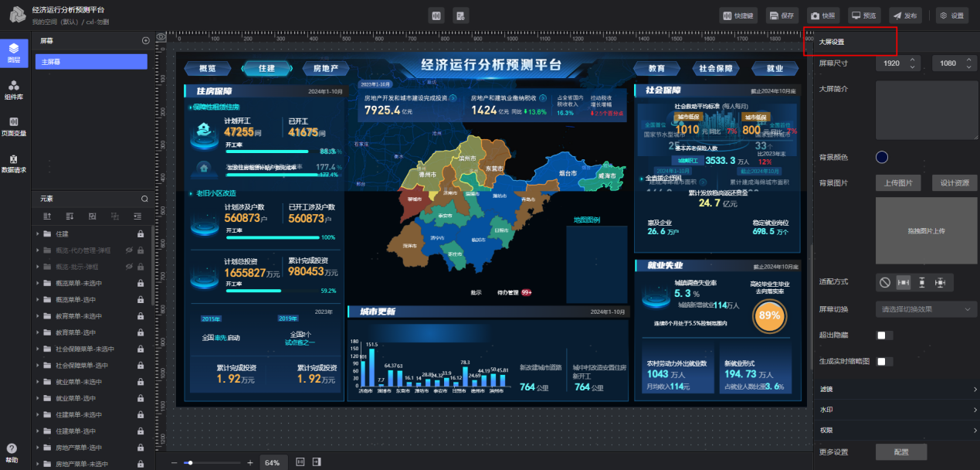Open the 设置 settings menu at top right
Viewport: 980px width, 470px height.
[x=952, y=15]
